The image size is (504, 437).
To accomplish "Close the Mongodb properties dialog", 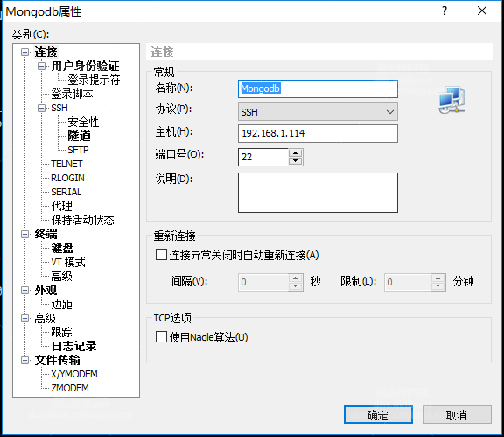I will pos(482,11).
